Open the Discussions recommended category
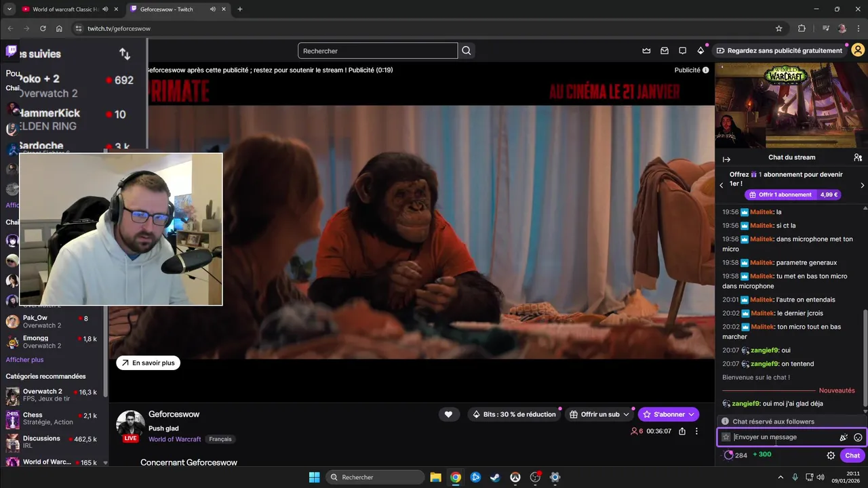The height and width of the screenshot is (488, 868). coord(52,442)
